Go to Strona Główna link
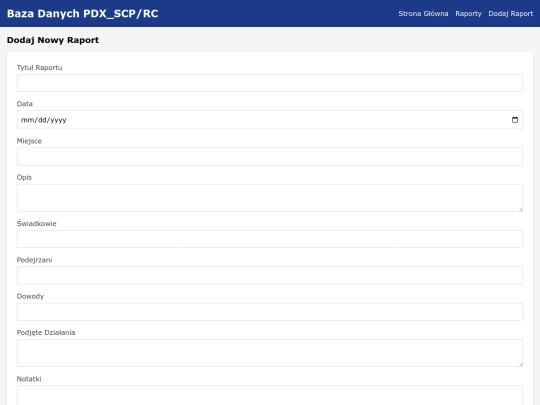Viewport: 540px width, 405px height. tap(423, 14)
